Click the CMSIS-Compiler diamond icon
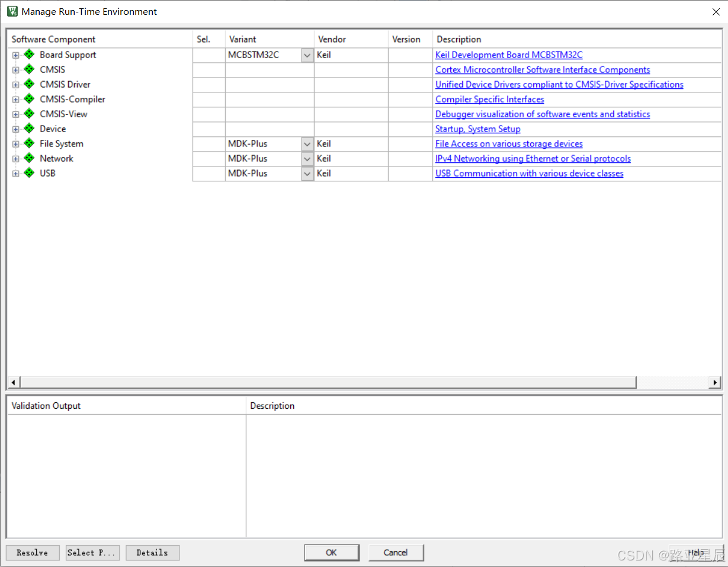 [x=29, y=99]
